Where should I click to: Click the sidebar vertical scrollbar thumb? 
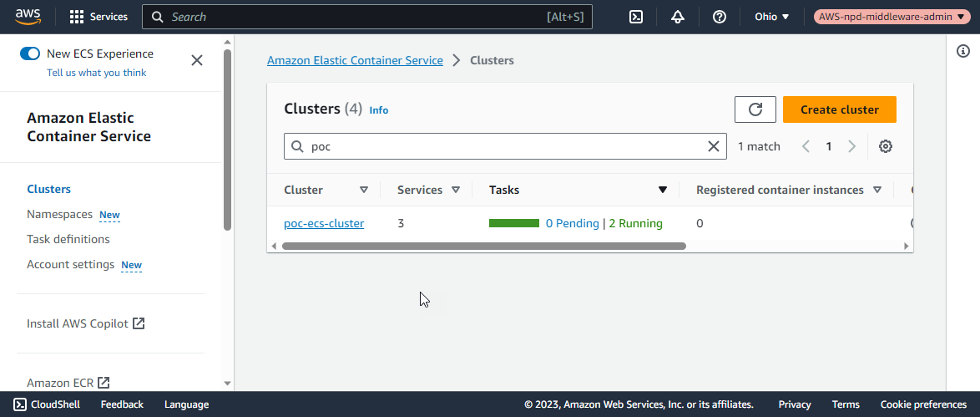[228, 140]
